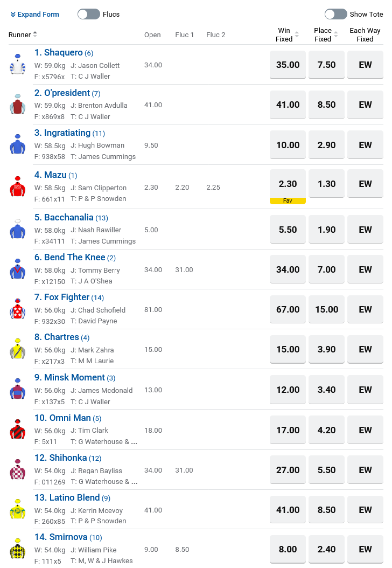Click O'president's maroon jockey silk icon
The height and width of the screenshot is (568, 392).
18,105
